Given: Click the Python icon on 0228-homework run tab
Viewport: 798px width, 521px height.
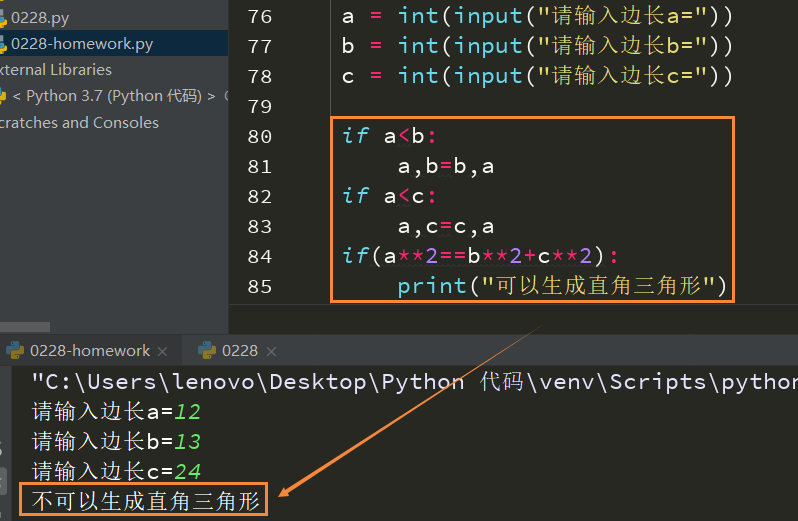Looking at the screenshot, I should [x=14, y=350].
